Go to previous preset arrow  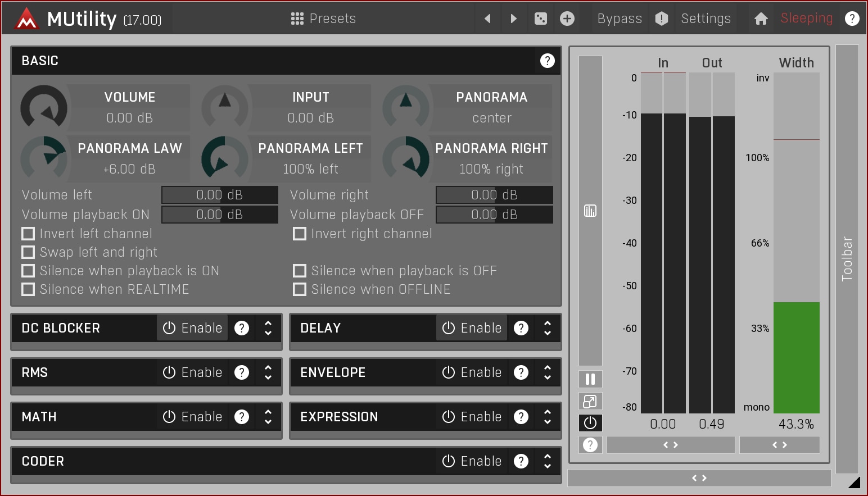coord(487,19)
